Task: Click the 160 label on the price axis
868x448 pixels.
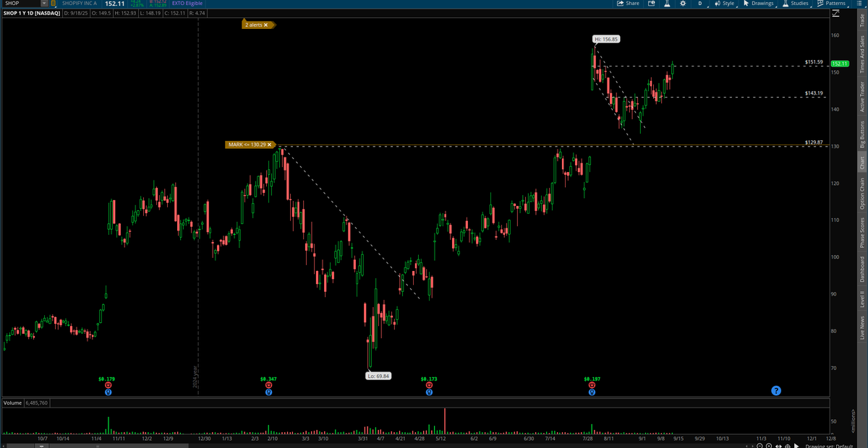Action: [x=835, y=35]
